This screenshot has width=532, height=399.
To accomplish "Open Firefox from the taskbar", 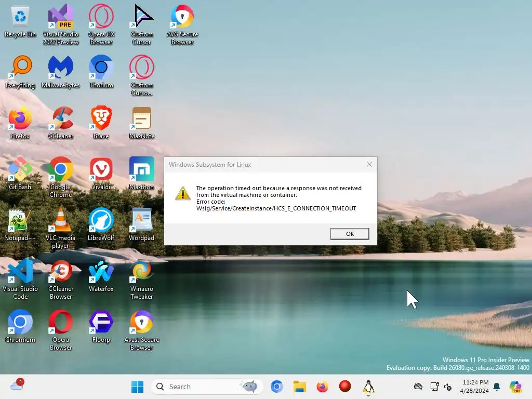I will [x=322, y=387].
